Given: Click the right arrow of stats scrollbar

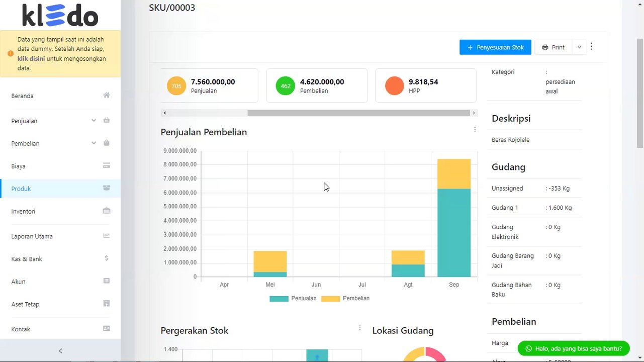Looking at the screenshot, I should click(474, 113).
